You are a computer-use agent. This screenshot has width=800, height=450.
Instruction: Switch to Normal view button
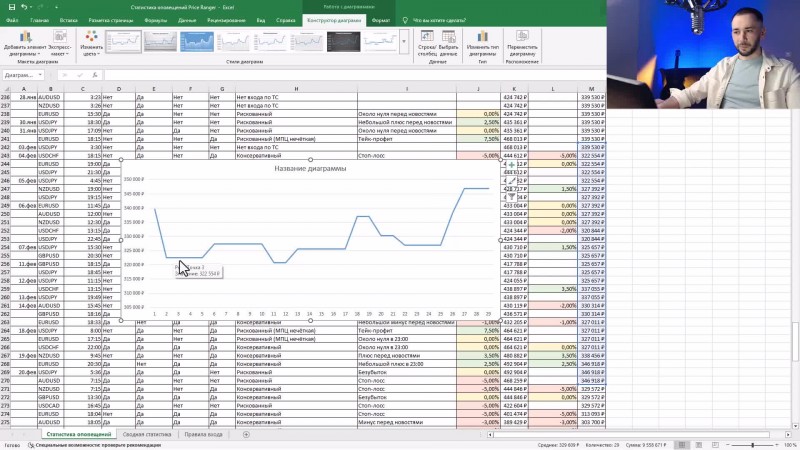(682, 445)
